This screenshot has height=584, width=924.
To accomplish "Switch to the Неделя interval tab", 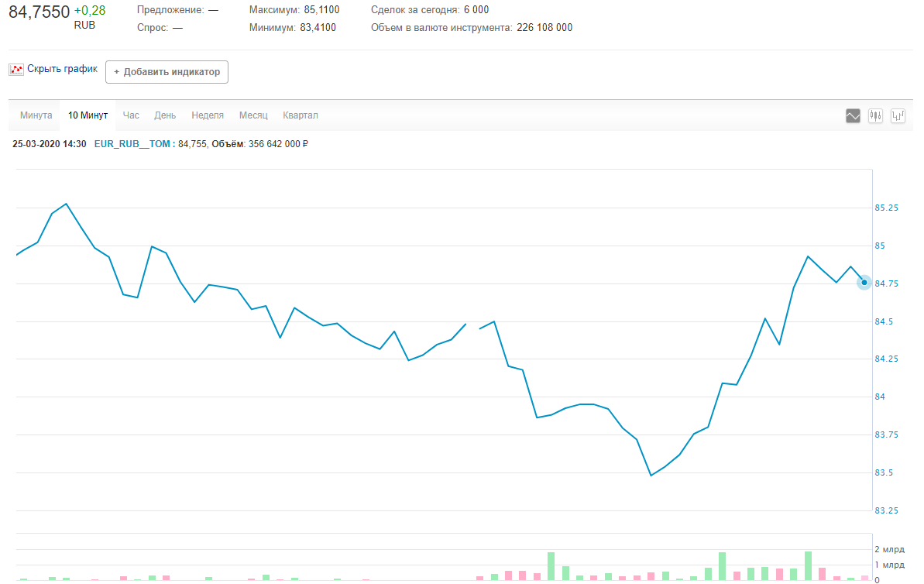I will (208, 115).
